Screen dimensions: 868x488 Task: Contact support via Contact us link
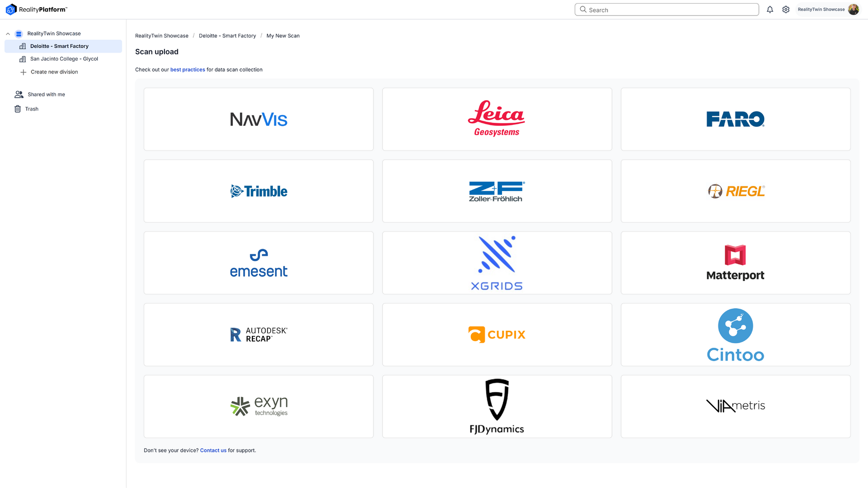click(213, 450)
